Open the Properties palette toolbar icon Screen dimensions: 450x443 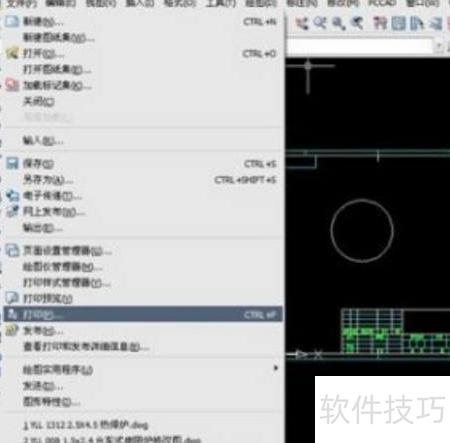click(x=380, y=24)
